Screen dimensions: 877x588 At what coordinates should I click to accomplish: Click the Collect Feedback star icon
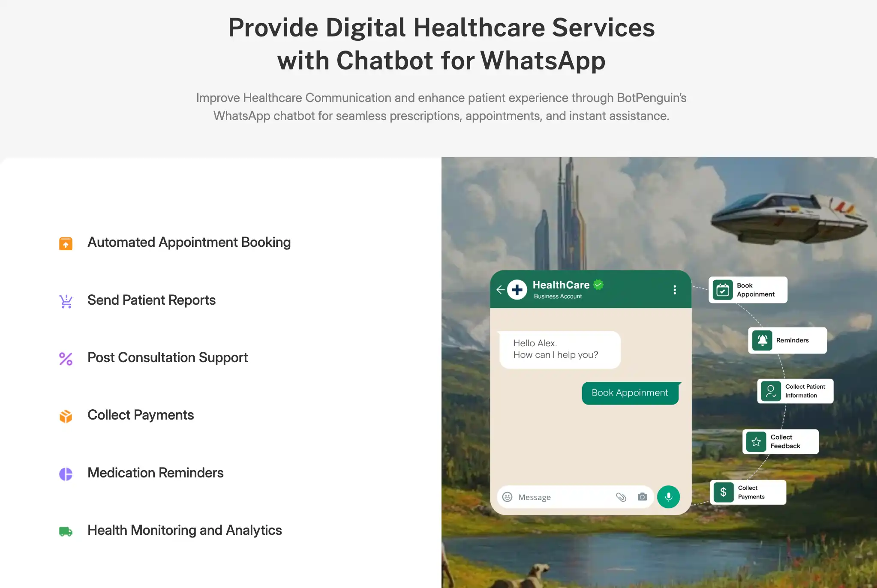(756, 442)
